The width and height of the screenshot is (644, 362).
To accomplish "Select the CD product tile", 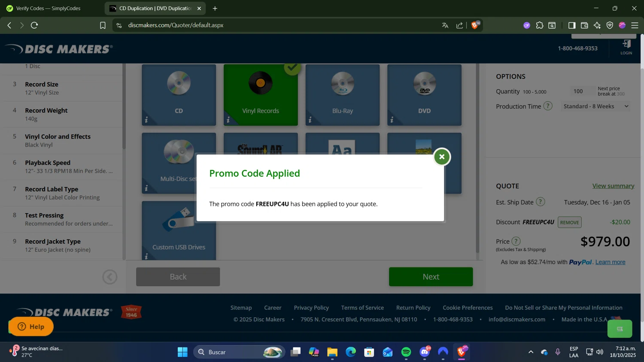I will [179, 95].
